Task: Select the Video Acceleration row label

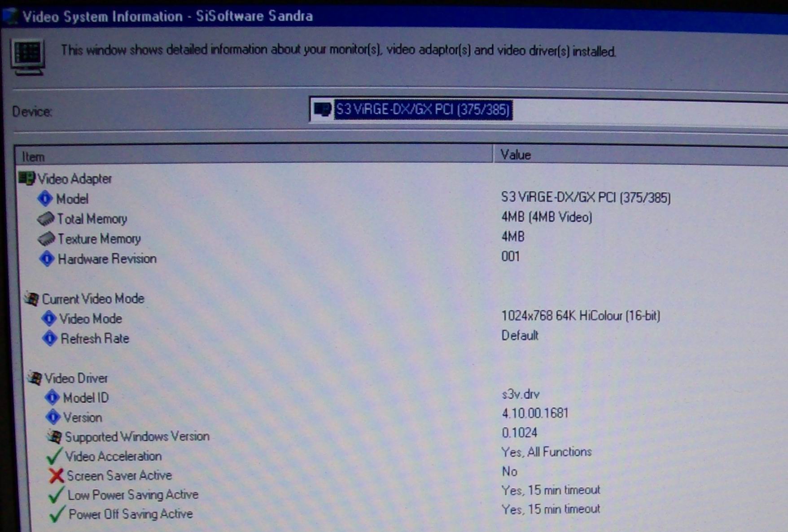Action: pos(114,456)
